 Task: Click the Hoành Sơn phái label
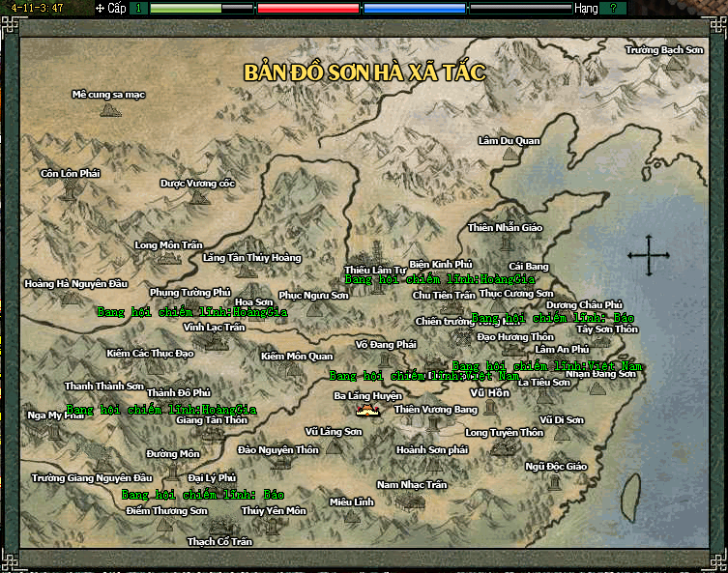(x=431, y=449)
